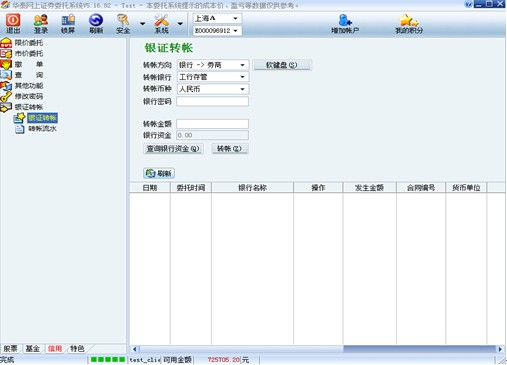
Task: Switch to the 信用 bottom tab
Action: 55,349
